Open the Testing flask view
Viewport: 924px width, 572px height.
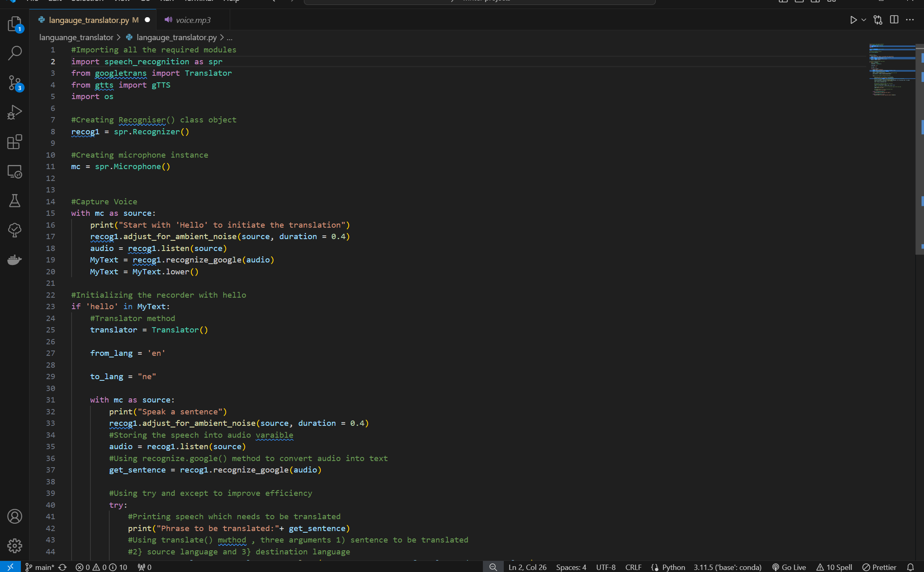15,201
